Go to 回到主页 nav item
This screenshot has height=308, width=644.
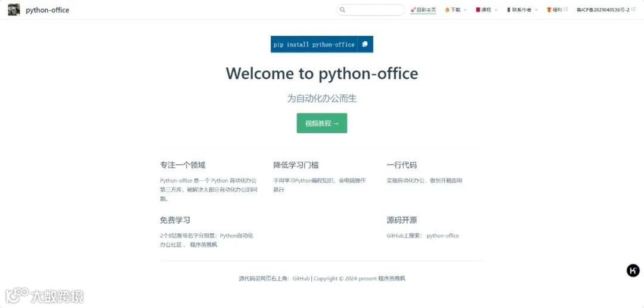423,10
